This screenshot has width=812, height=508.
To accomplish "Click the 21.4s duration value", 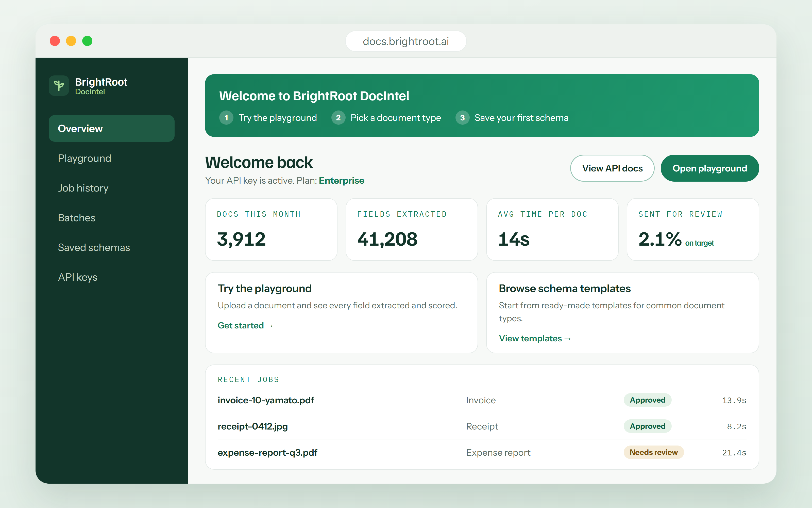I will coord(734,453).
